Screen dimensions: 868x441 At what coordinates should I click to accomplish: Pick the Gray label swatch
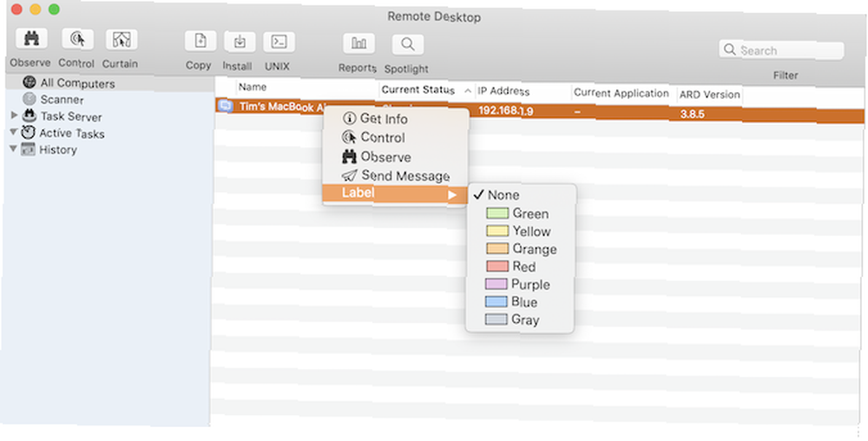click(496, 319)
